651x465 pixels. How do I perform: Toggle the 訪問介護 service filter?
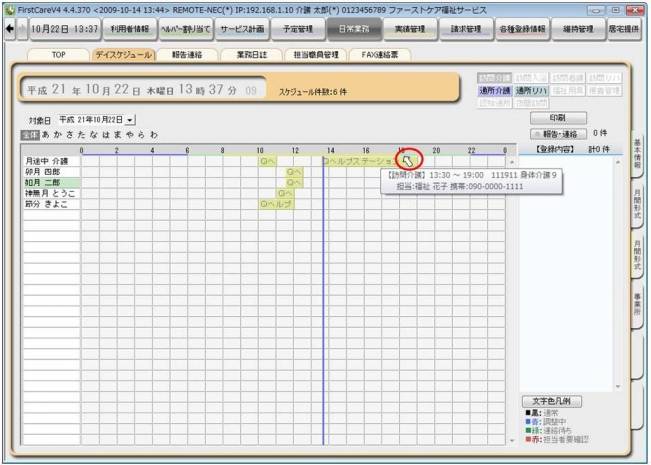point(494,78)
